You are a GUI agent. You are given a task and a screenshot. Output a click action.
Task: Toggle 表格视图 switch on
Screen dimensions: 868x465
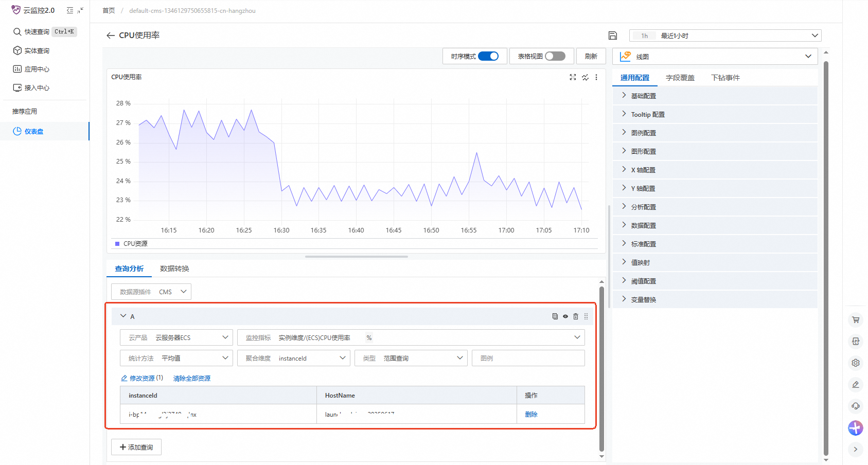pyautogui.click(x=555, y=56)
